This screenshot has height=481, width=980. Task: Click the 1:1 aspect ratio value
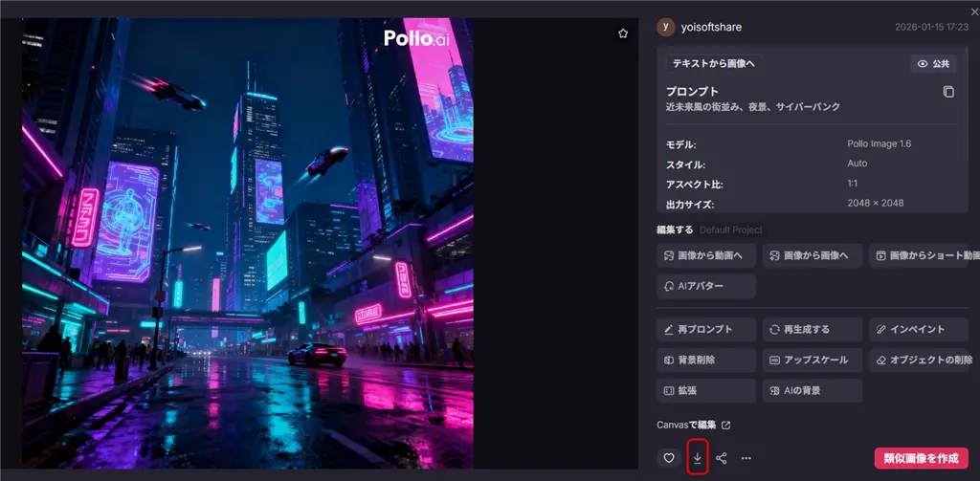click(853, 184)
